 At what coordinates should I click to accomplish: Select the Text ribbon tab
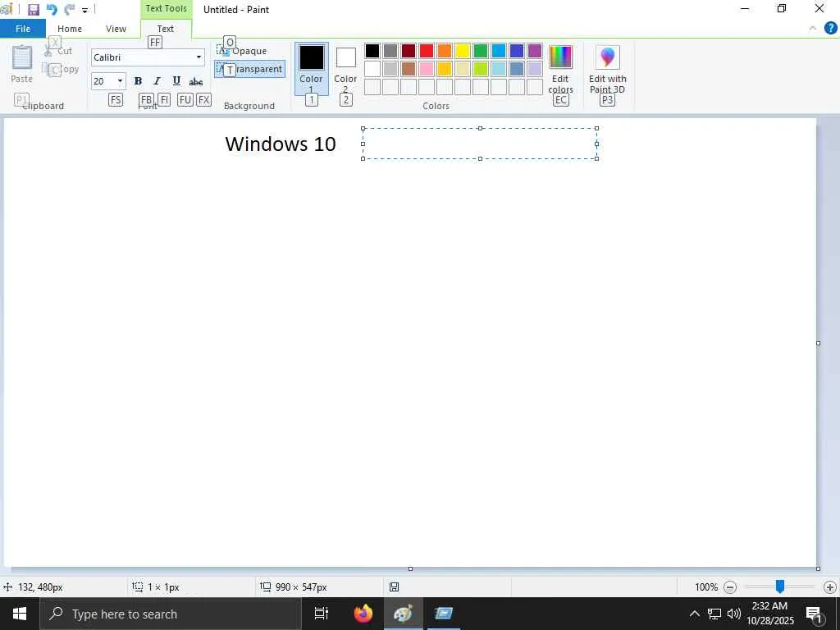tap(166, 29)
